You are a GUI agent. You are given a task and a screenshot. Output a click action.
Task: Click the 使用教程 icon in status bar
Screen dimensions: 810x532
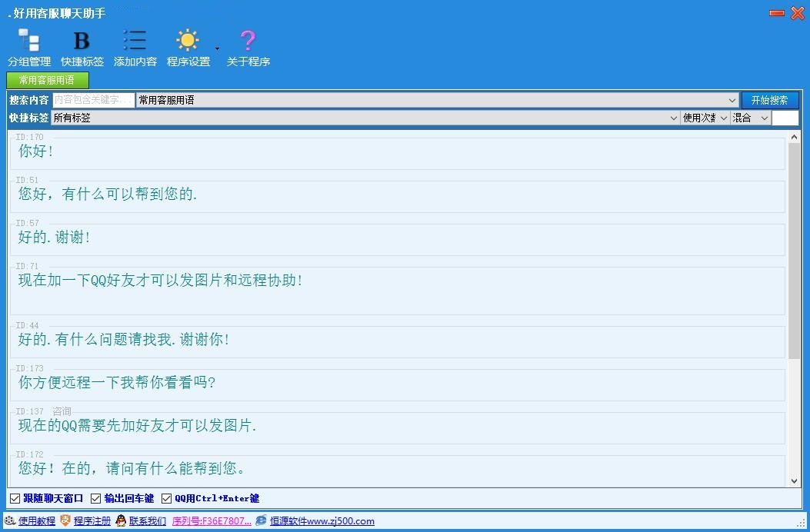(10, 521)
